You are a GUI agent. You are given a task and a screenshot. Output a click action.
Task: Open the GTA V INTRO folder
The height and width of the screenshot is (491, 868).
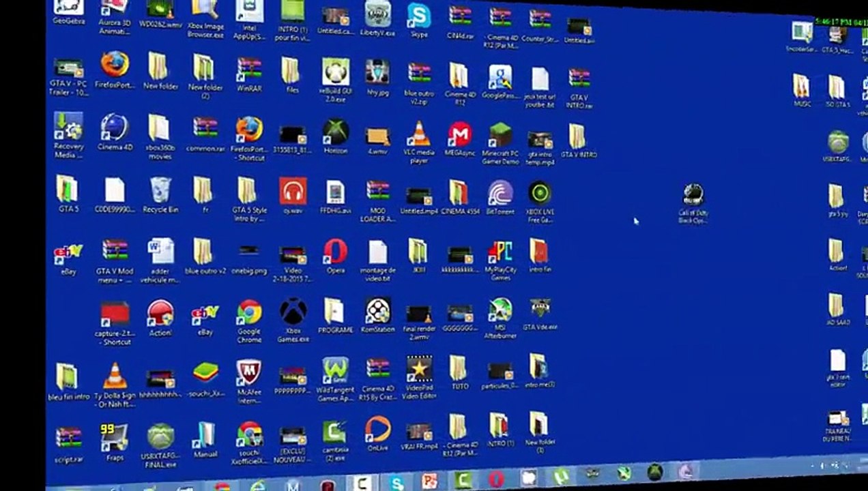[x=579, y=140]
